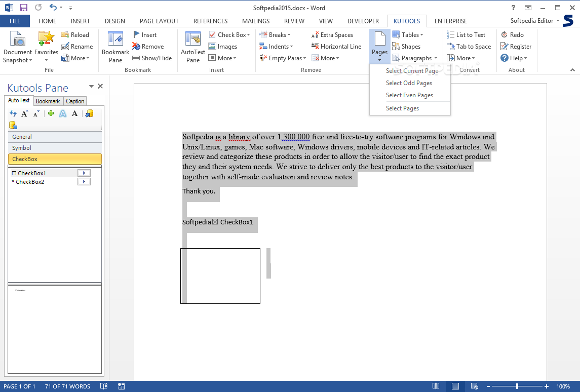Viewport: 580px width, 392px height.
Task: Click the Rename file button
Action: tap(77, 47)
